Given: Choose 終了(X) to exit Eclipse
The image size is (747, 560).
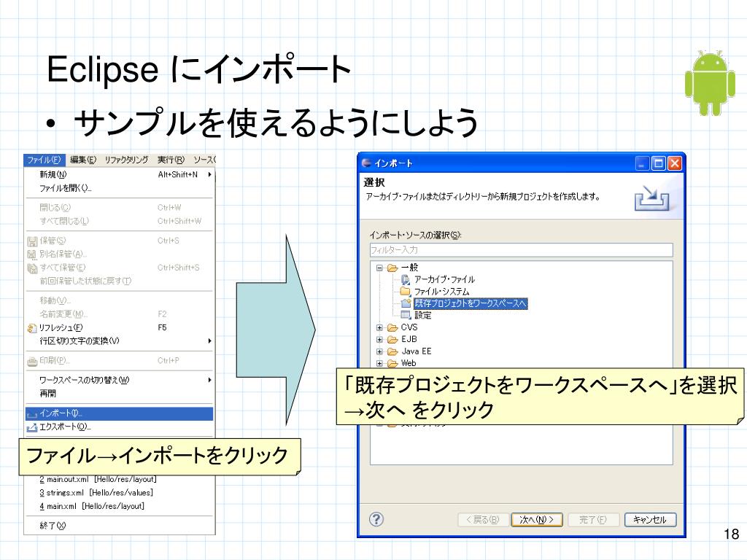Looking at the screenshot, I should point(119,526).
